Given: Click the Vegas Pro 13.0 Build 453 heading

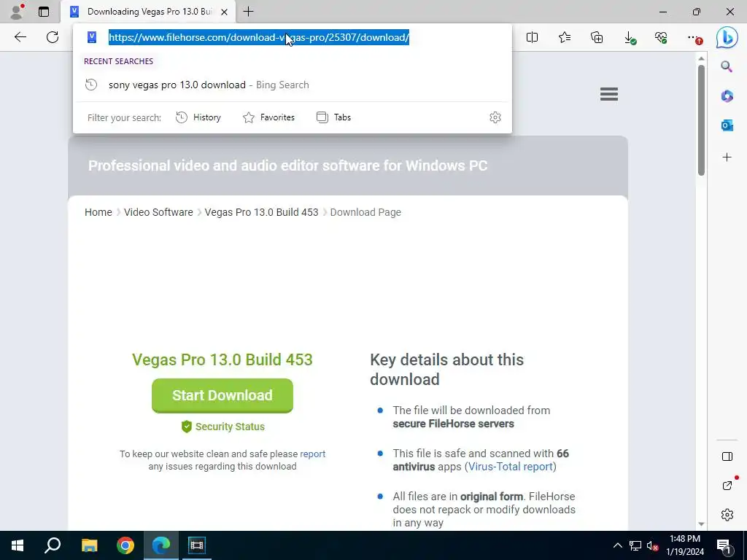Looking at the screenshot, I should pyautogui.click(x=222, y=359).
